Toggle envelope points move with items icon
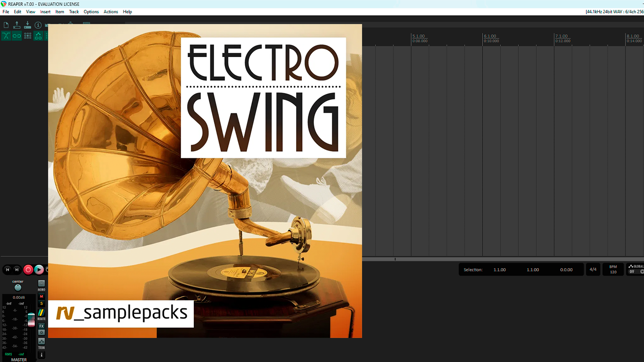Screen dimensions: 644x362 pos(39,36)
